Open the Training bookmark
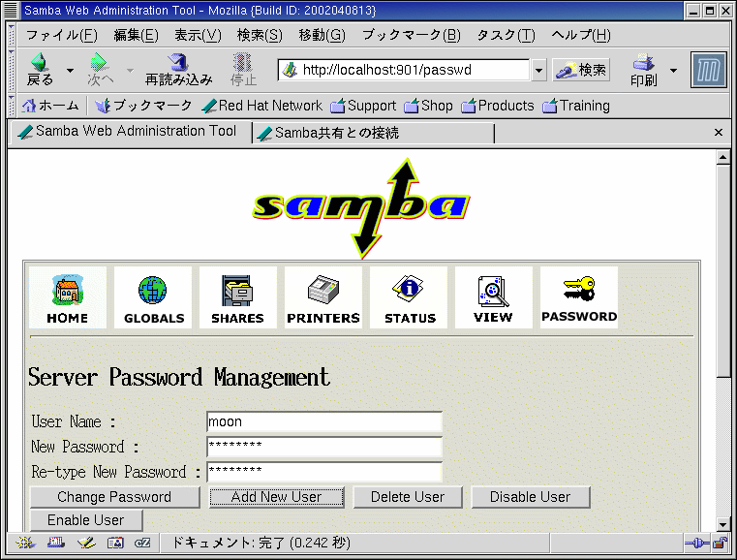The height and width of the screenshot is (560, 737). pyautogui.click(x=576, y=106)
